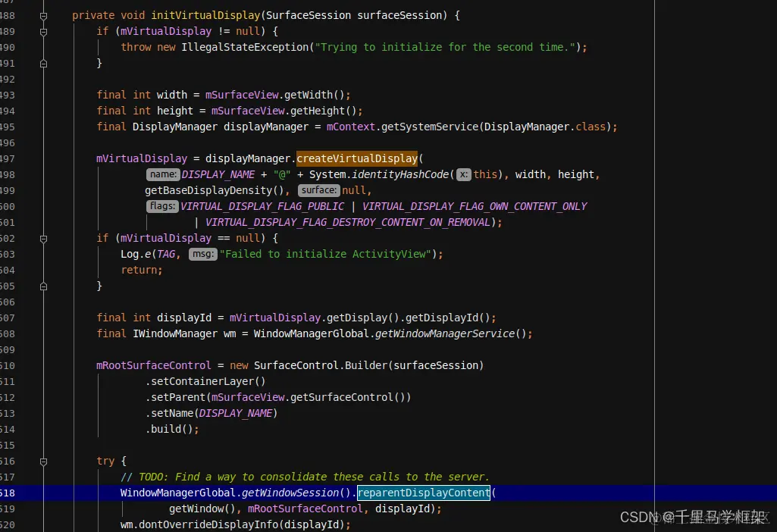This screenshot has width=777, height=532.
Task: Click getBaseDisplayDensity() call
Action: click(x=214, y=190)
